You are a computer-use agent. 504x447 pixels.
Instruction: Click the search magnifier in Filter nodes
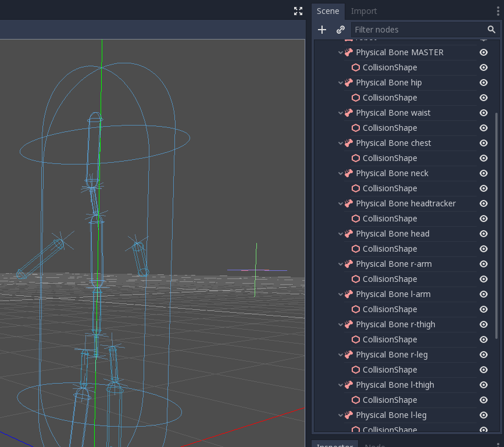(491, 30)
